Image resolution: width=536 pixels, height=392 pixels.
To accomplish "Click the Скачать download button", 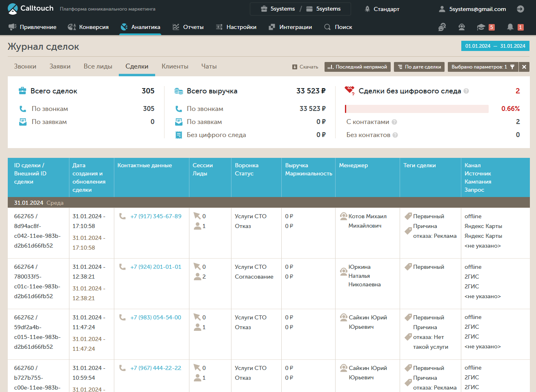I will pyautogui.click(x=305, y=67).
